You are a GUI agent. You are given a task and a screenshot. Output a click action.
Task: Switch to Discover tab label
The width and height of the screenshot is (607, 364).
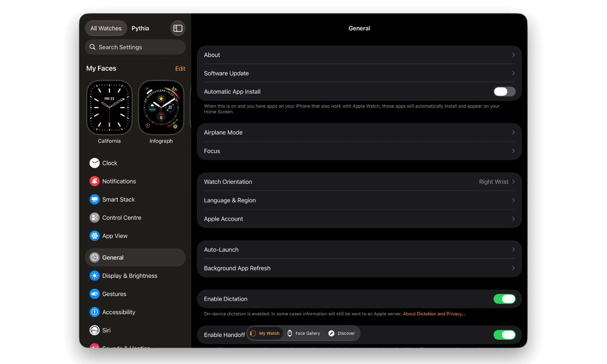346,333
